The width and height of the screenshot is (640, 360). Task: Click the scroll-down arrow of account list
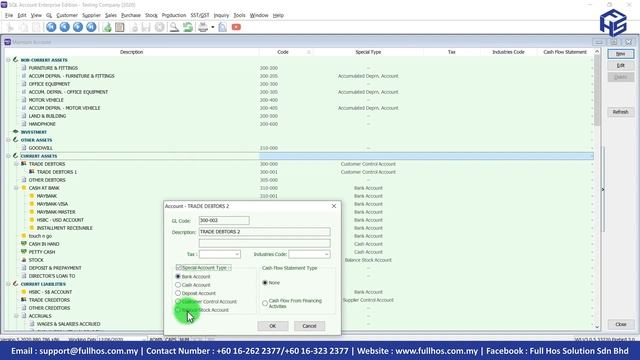[x=597, y=327]
